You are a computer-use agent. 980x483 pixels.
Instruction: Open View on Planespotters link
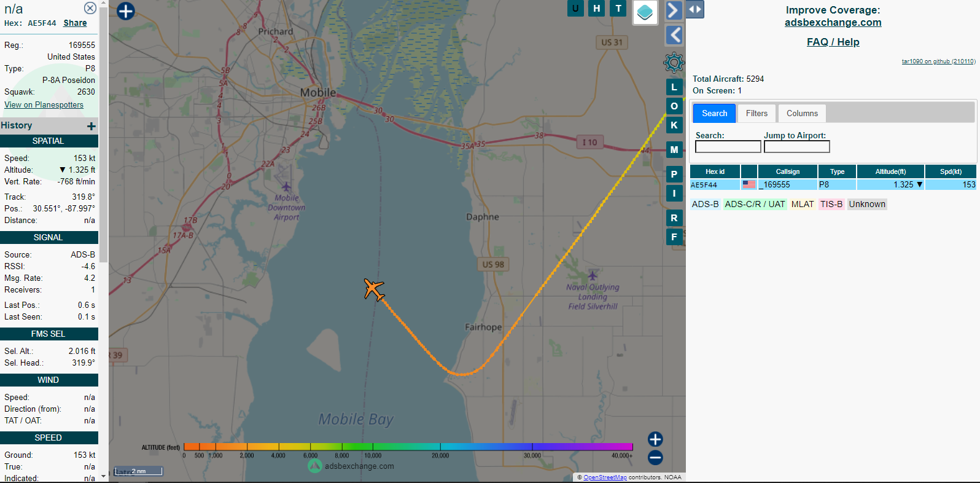tap(44, 104)
